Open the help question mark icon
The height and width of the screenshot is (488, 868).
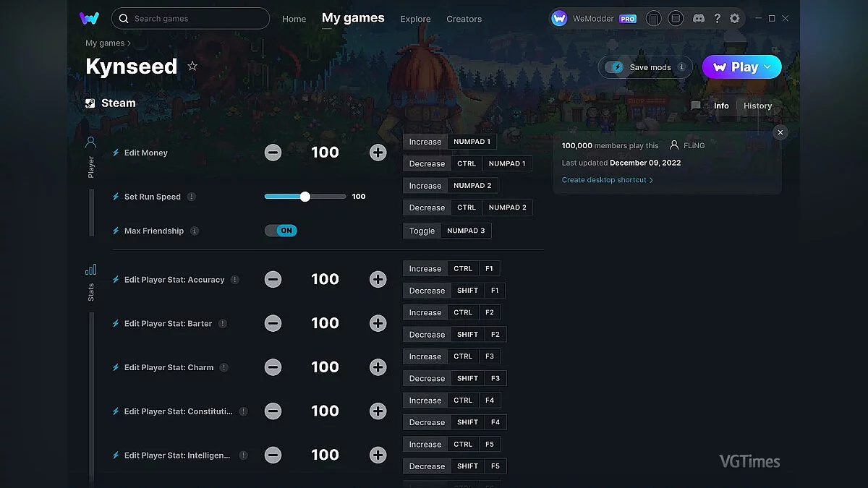pos(717,18)
